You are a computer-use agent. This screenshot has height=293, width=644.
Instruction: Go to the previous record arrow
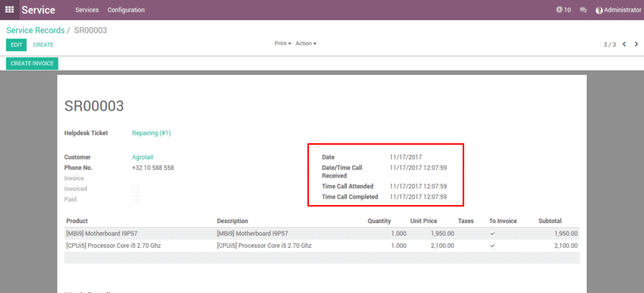(x=625, y=44)
